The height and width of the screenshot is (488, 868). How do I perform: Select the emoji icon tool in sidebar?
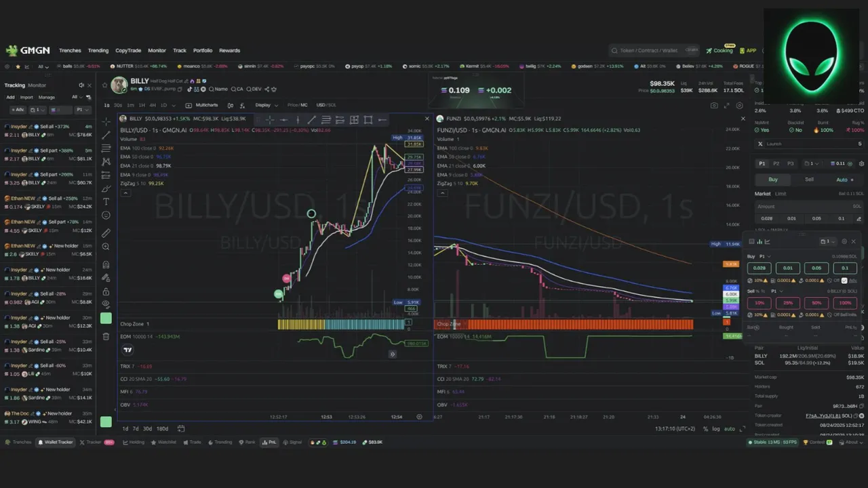pos(106,216)
